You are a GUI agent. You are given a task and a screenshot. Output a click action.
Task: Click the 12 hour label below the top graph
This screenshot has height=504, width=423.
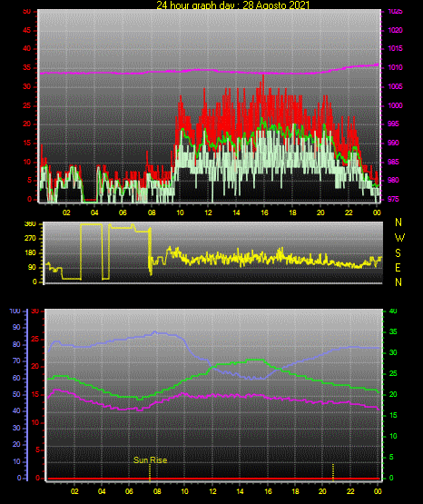(x=208, y=212)
